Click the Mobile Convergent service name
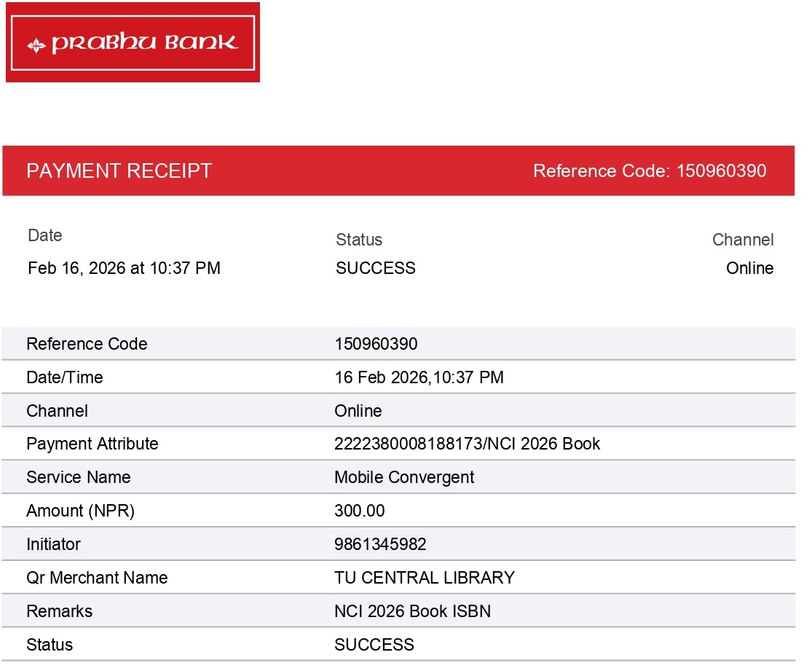Viewport: 812px width, 671px height. [x=404, y=477]
